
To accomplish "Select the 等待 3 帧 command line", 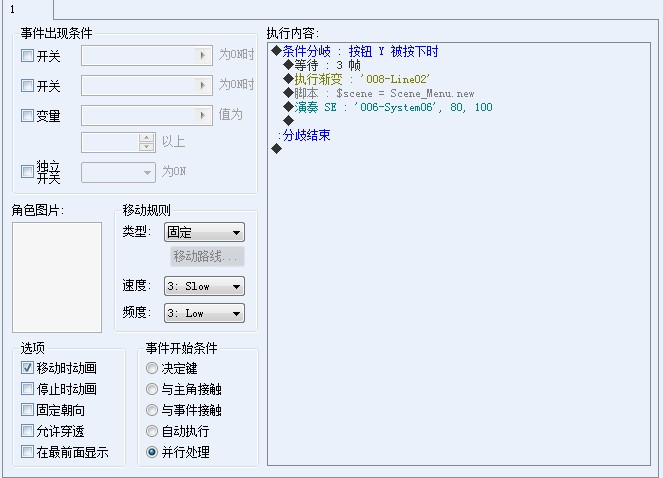I will tap(322, 66).
